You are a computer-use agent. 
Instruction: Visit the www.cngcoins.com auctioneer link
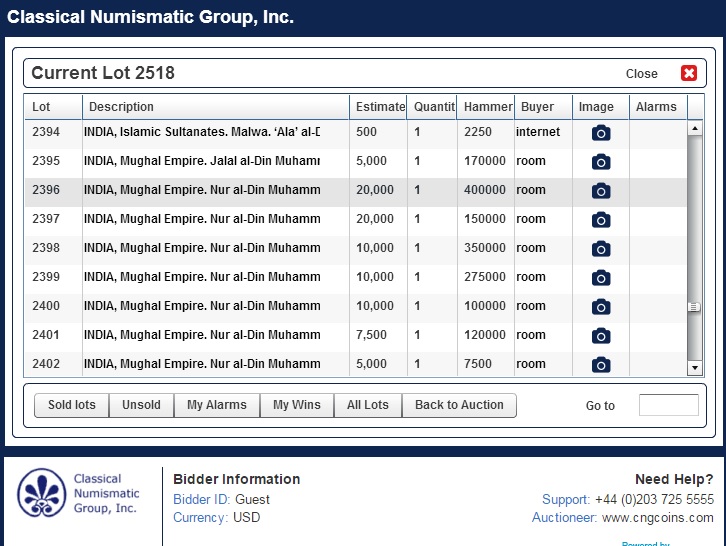click(657, 517)
